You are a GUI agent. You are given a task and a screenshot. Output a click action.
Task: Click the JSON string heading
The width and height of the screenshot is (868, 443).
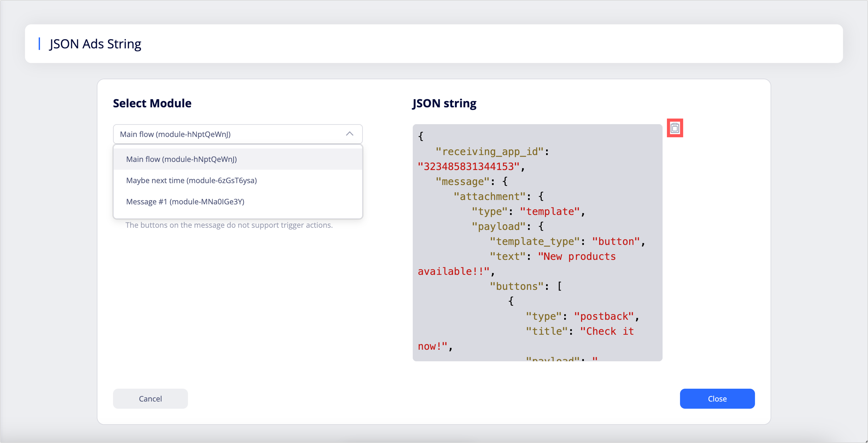(x=444, y=103)
